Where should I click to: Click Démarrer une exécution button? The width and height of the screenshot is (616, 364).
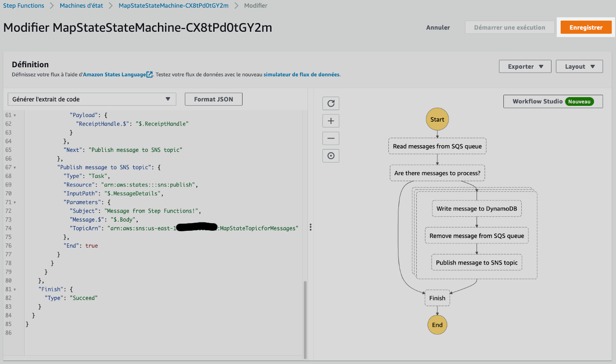510,27
